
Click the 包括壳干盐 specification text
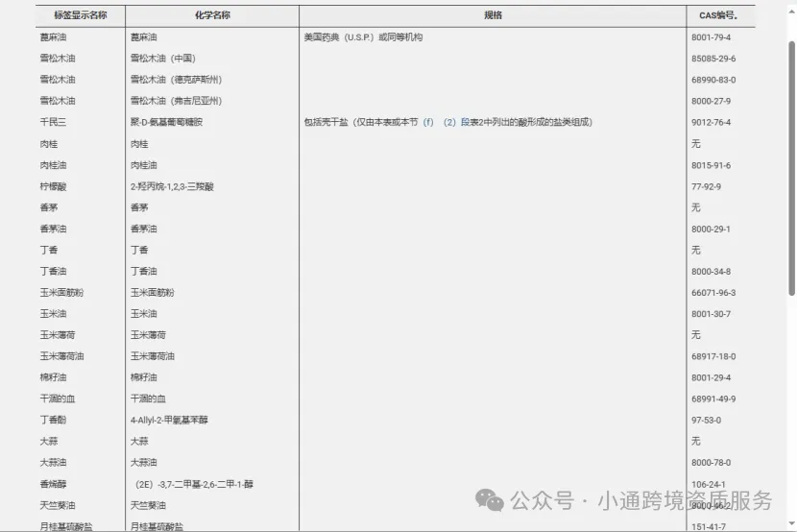pyautogui.click(x=447, y=122)
